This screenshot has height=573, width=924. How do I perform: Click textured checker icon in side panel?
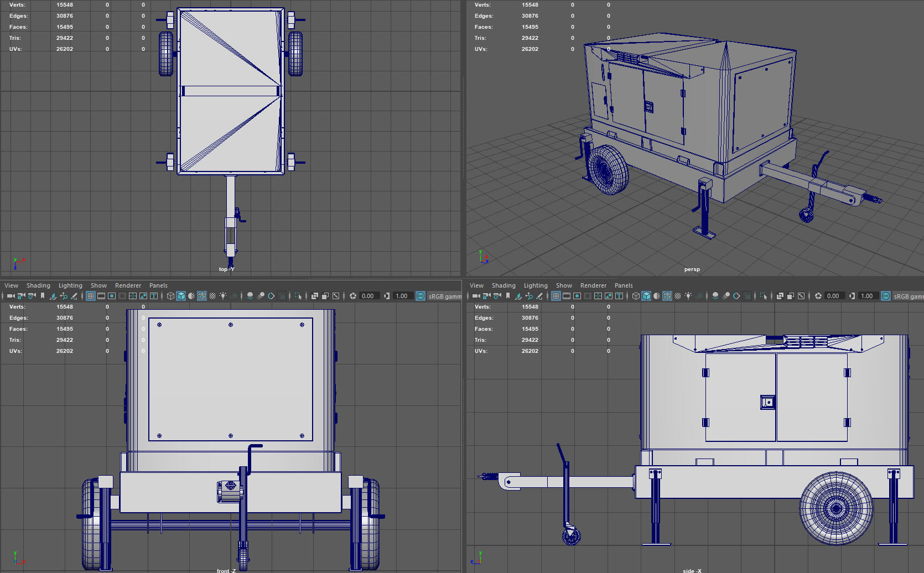click(x=678, y=296)
